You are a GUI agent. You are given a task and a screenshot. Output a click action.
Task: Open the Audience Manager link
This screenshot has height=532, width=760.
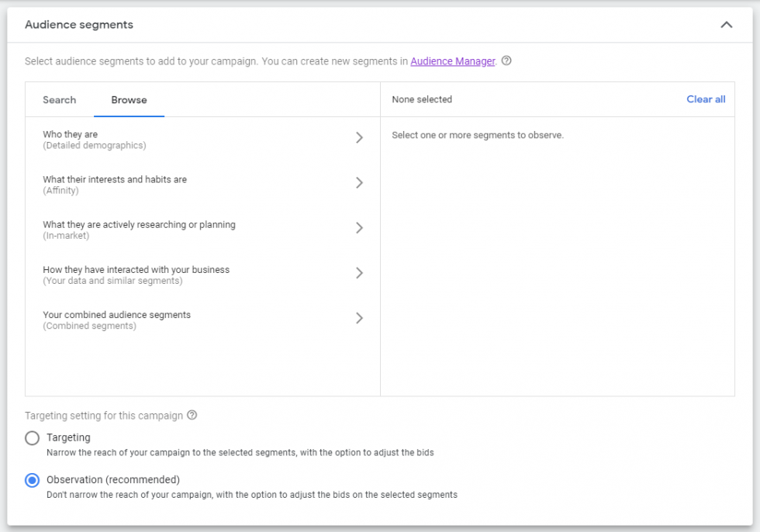(x=453, y=60)
